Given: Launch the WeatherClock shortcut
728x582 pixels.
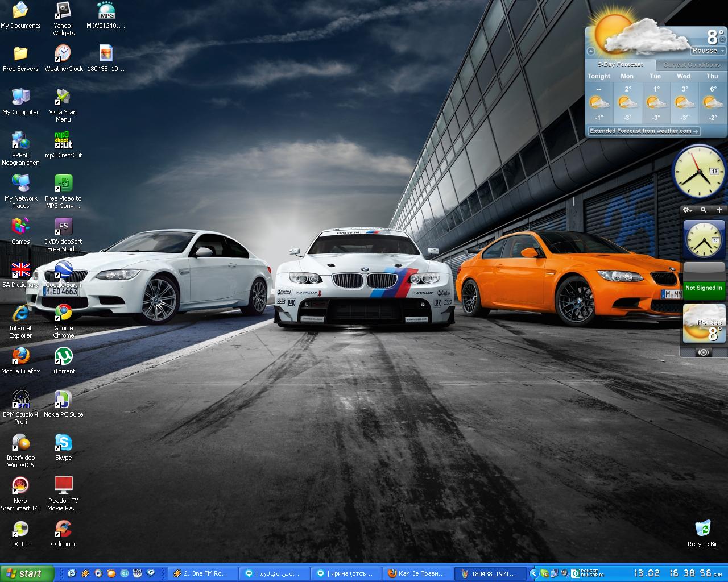Looking at the screenshot, I should pos(63,59).
